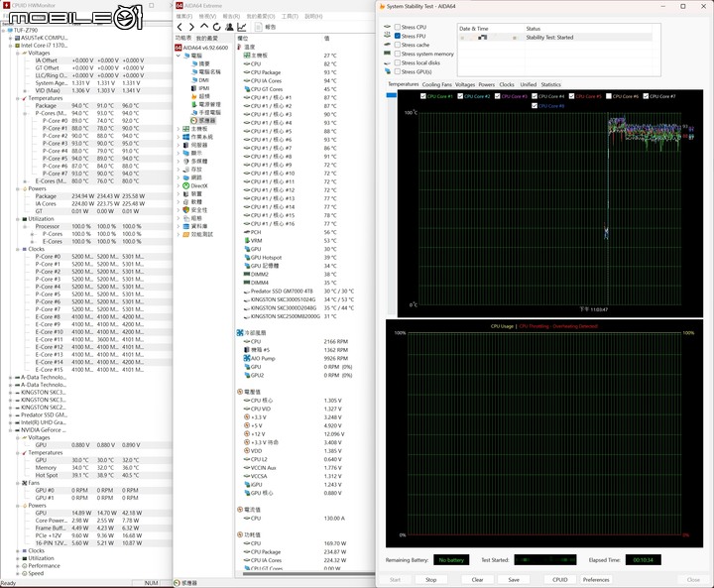Image resolution: width=714 pixels, height=588 pixels.
Task: Switch to 我的最愛 favorites pane tab
Action: (207, 38)
